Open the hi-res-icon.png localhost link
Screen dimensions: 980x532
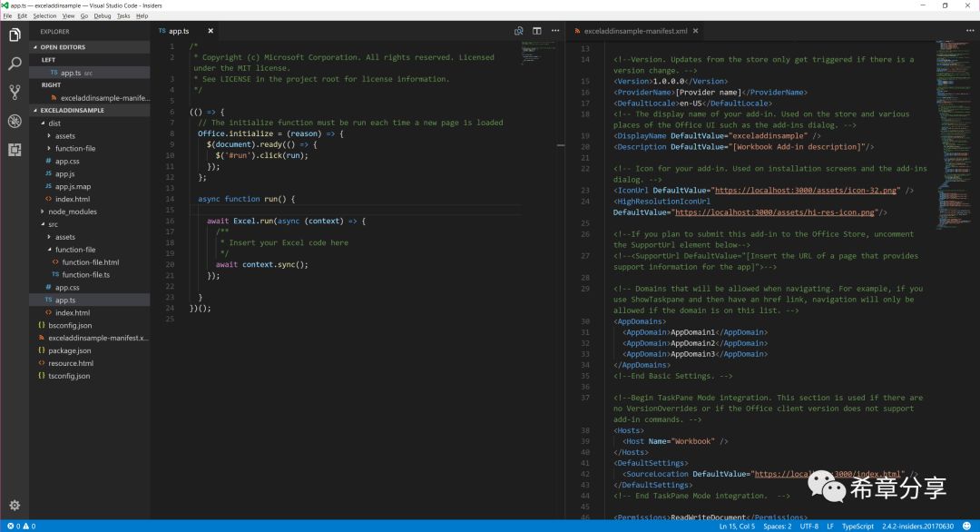click(774, 212)
